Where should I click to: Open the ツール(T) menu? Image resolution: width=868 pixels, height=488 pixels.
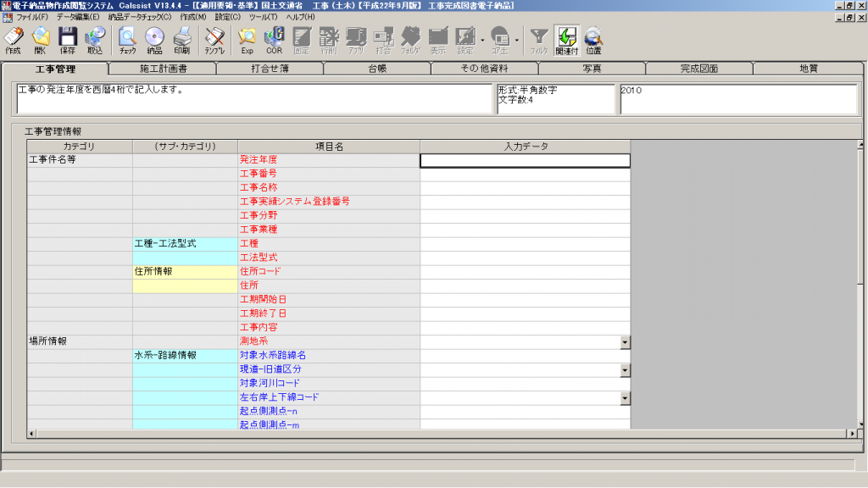(x=264, y=17)
